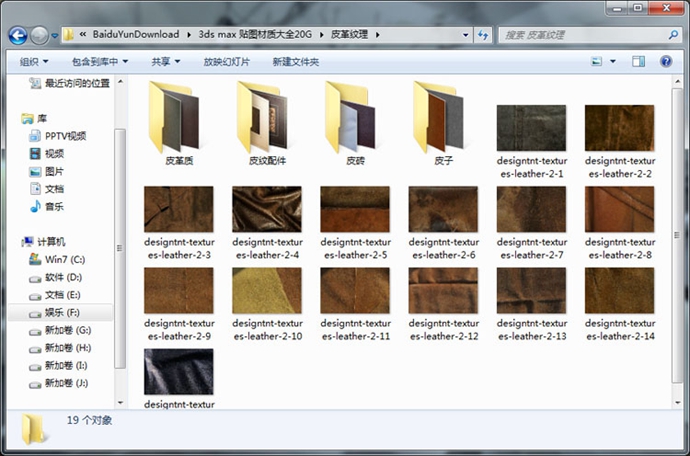Open the 音乐 library

click(47, 206)
